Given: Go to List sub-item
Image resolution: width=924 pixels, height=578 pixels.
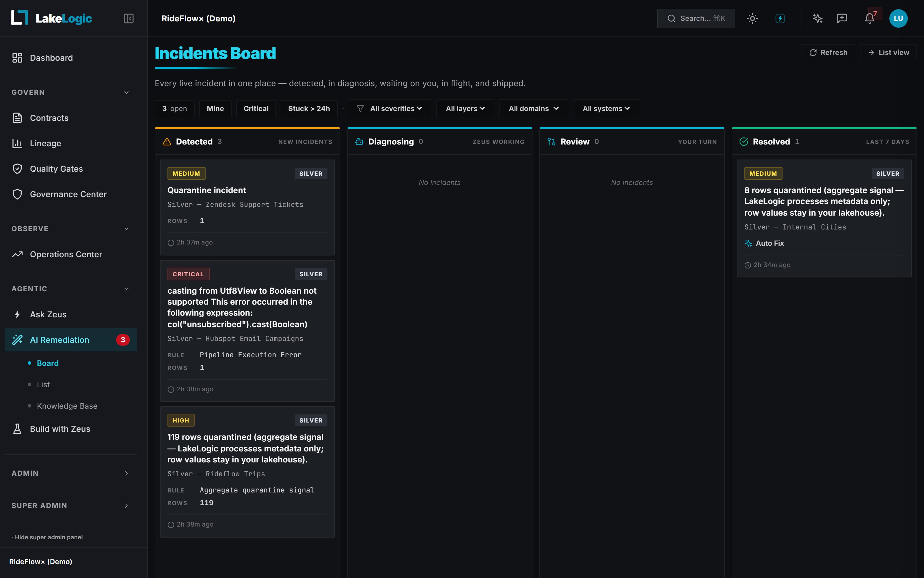Looking at the screenshot, I should [43, 385].
